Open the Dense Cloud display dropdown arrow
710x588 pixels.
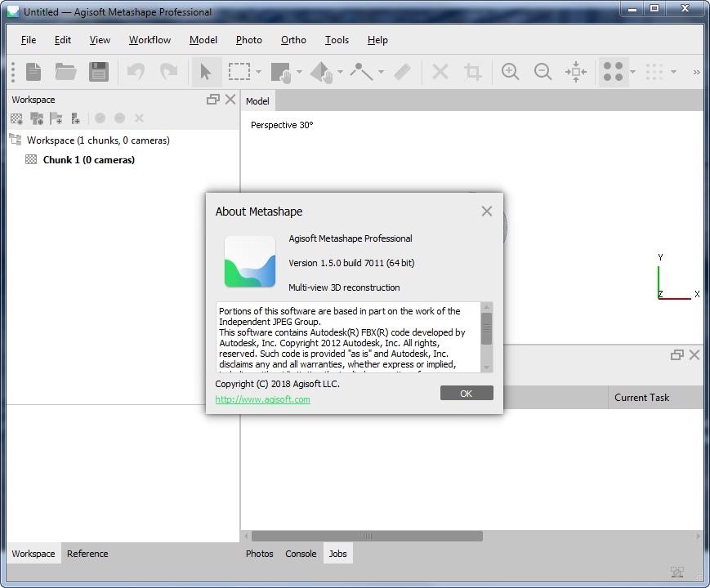[674, 72]
